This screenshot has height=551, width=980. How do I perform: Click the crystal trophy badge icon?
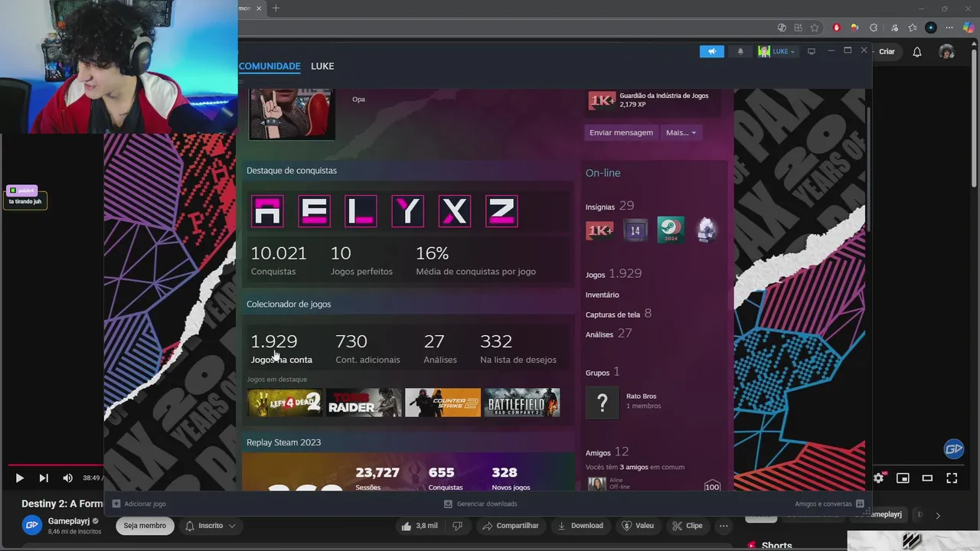(707, 230)
